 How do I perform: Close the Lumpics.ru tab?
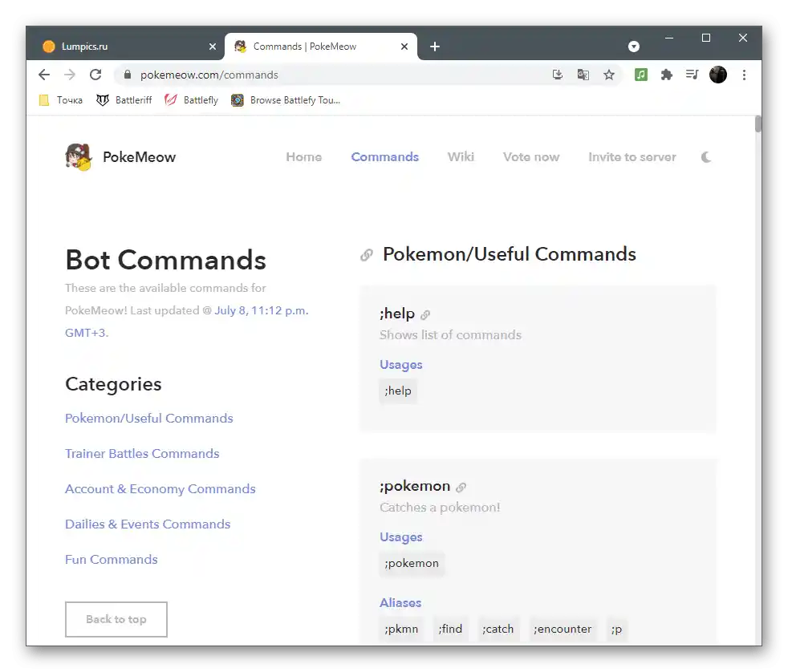[213, 47]
